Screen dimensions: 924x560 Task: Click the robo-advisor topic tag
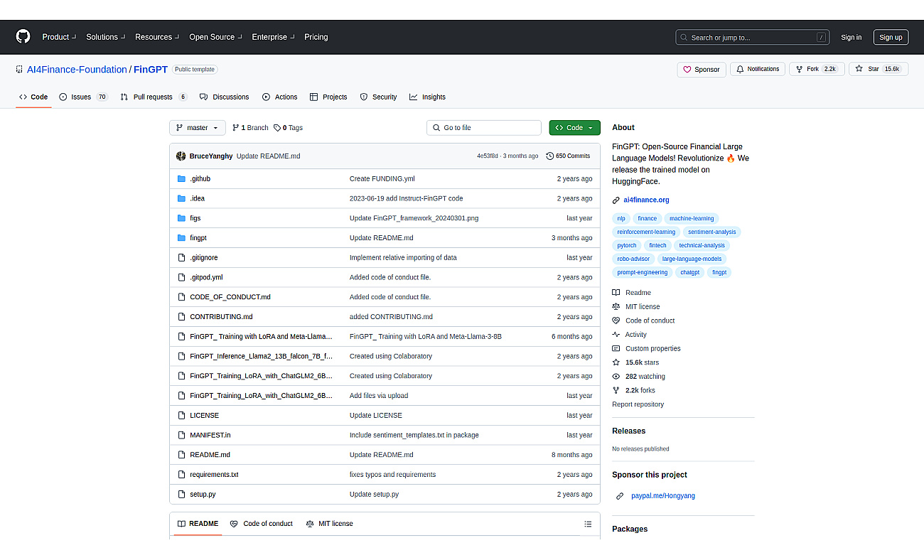[x=633, y=259]
